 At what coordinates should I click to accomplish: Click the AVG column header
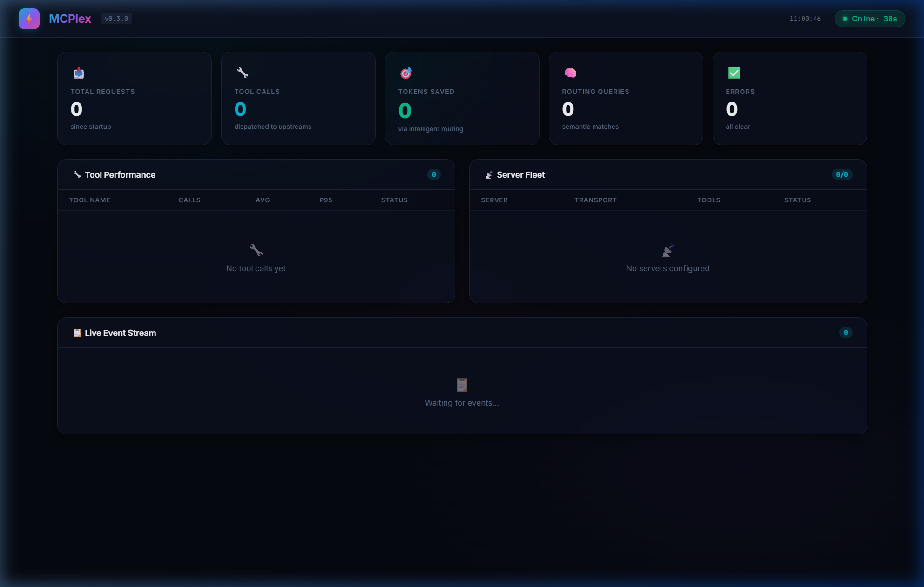[263, 200]
